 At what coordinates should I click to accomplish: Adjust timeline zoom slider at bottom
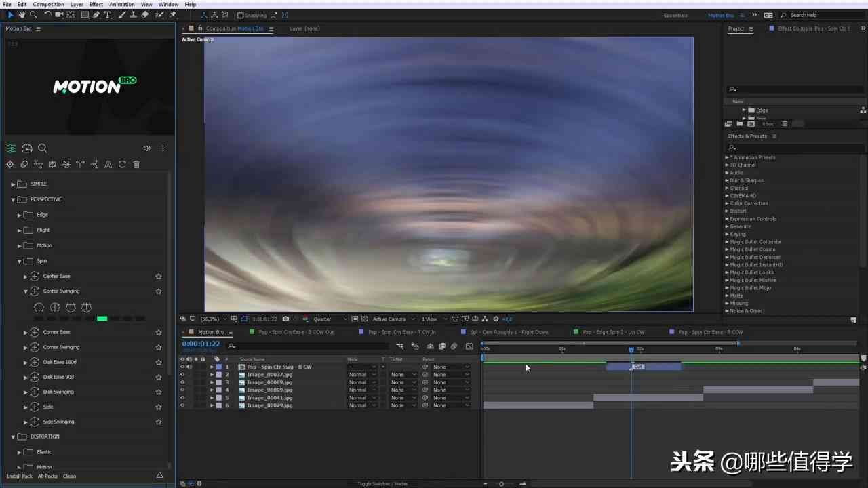click(x=502, y=483)
